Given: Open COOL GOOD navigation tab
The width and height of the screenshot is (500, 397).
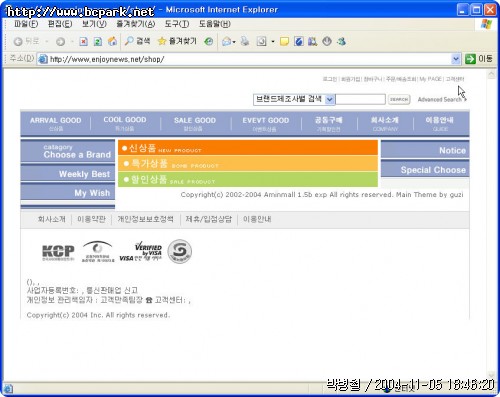Looking at the screenshot, I should click(x=125, y=123).
